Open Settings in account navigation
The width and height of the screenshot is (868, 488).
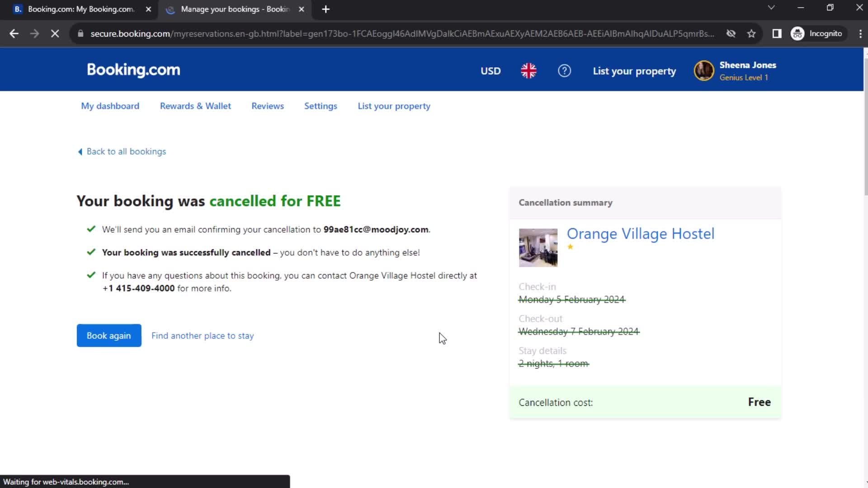321,106
